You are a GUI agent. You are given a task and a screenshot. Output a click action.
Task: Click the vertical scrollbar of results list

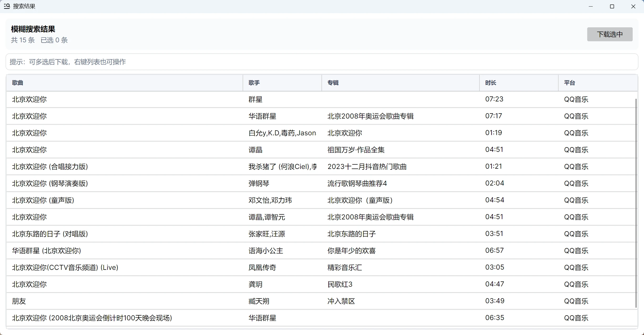(636, 203)
